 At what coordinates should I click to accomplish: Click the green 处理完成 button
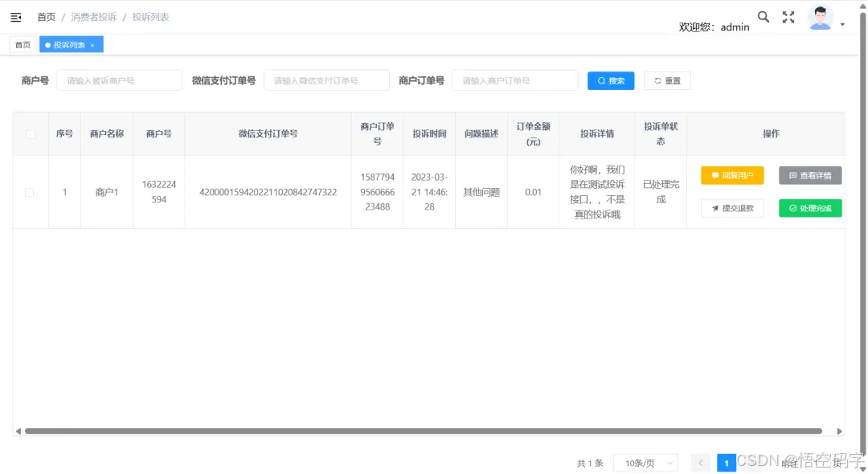[x=810, y=208]
